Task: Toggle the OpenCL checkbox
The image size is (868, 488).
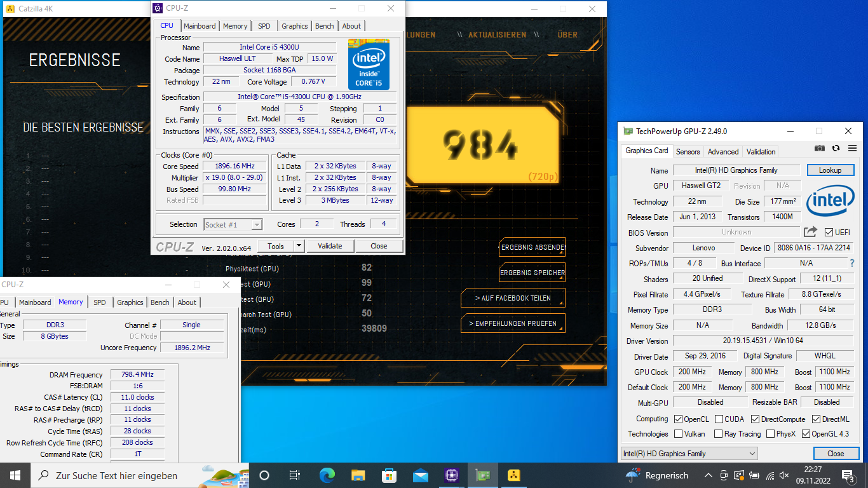Action: click(x=679, y=419)
